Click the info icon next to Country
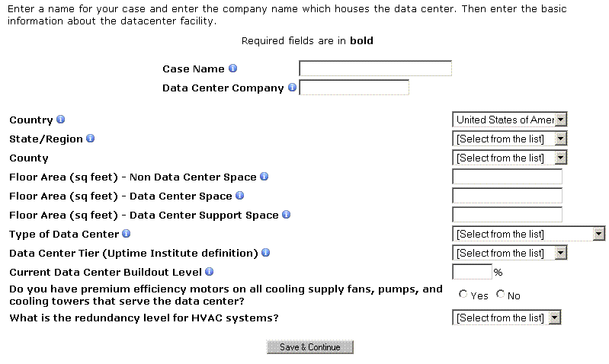The width and height of the screenshot is (609, 364). [61, 120]
